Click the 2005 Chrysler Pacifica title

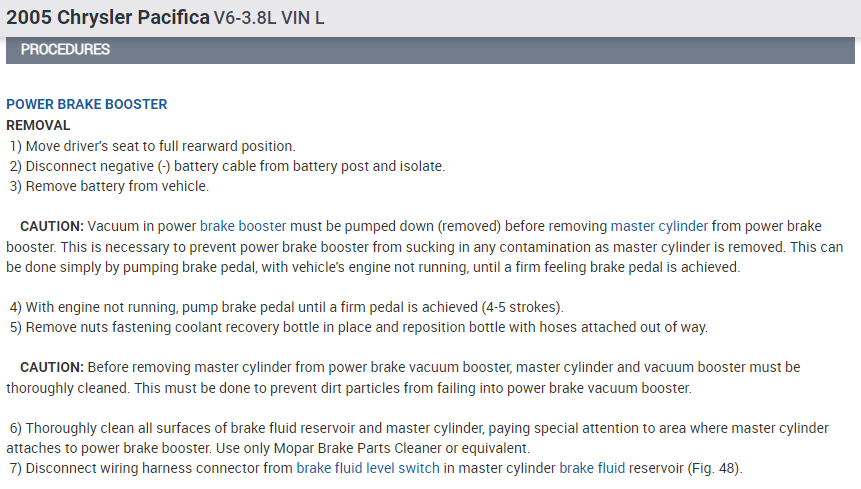coord(107,18)
